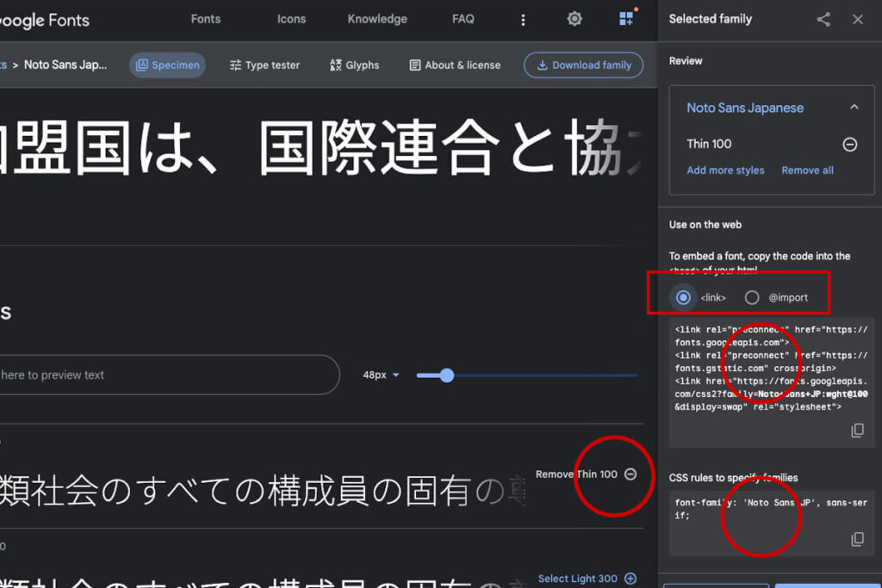Image resolution: width=882 pixels, height=588 pixels.
Task: Switch to the Glyphs tab
Action: pos(354,65)
